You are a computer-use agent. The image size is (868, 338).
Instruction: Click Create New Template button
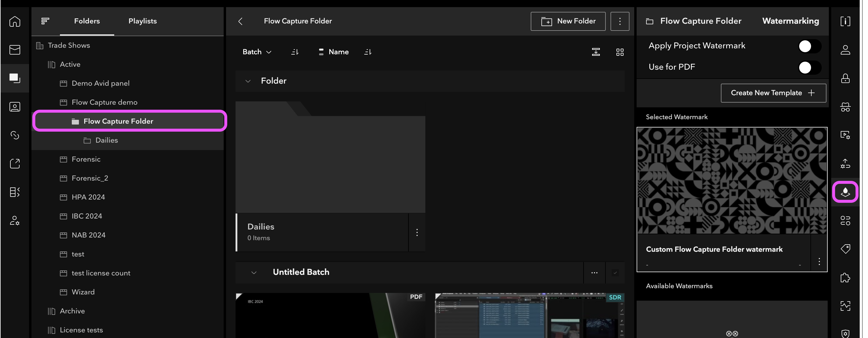773,93
